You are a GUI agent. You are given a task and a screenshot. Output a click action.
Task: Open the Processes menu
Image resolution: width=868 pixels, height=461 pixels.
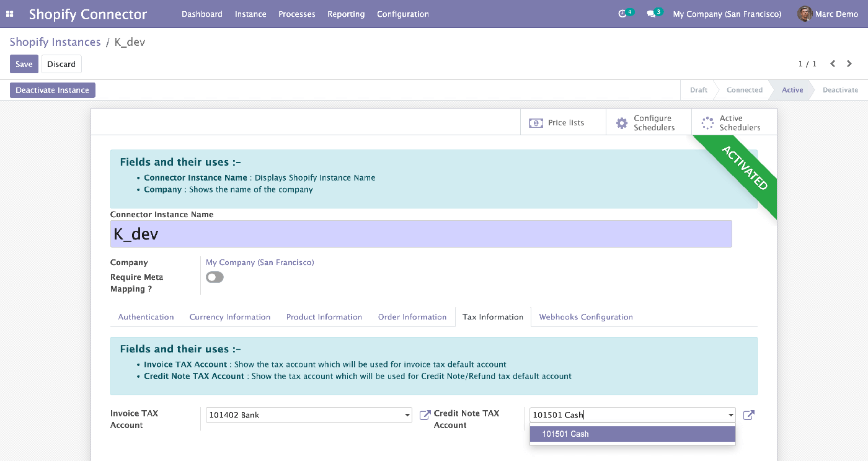(297, 14)
